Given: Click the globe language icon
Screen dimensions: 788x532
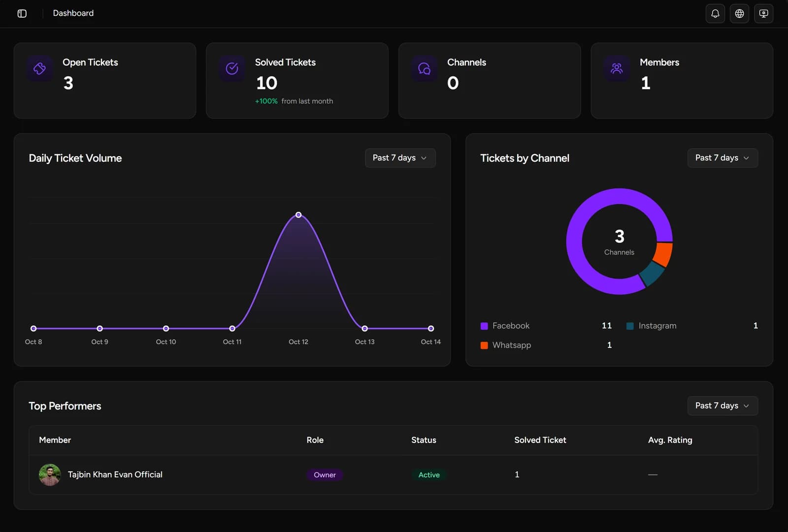Looking at the screenshot, I should [x=739, y=13].
